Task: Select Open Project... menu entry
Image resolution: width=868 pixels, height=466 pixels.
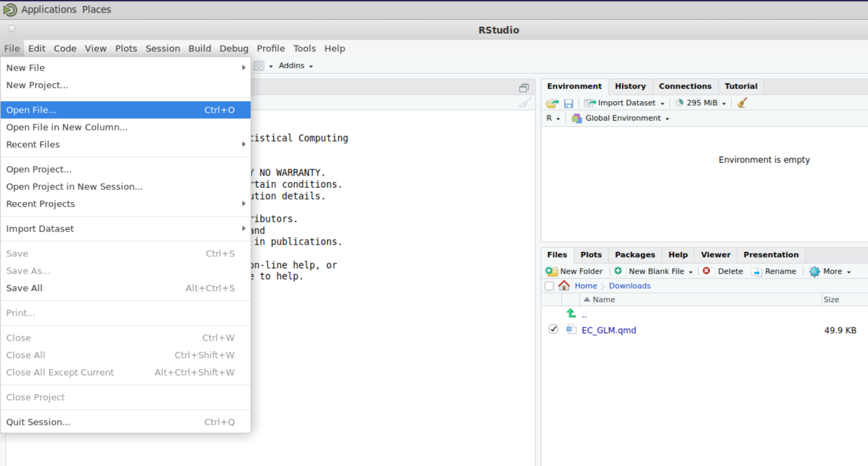Action: pyautogui.click(x=125, y=169)
